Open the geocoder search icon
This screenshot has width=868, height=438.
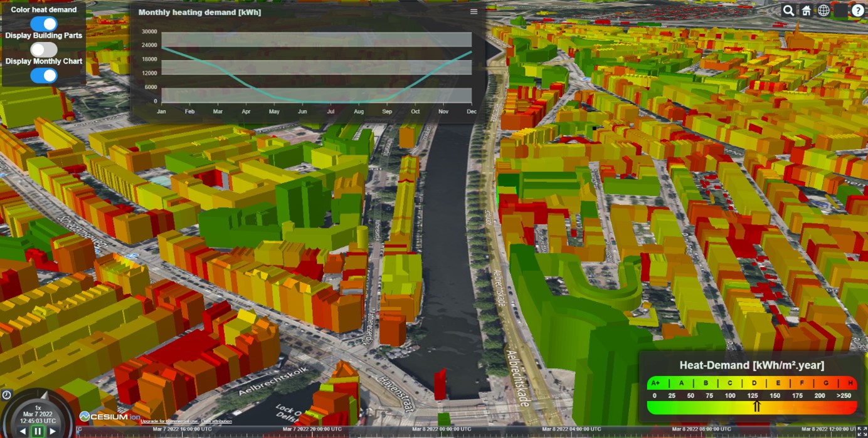point(788,11)
